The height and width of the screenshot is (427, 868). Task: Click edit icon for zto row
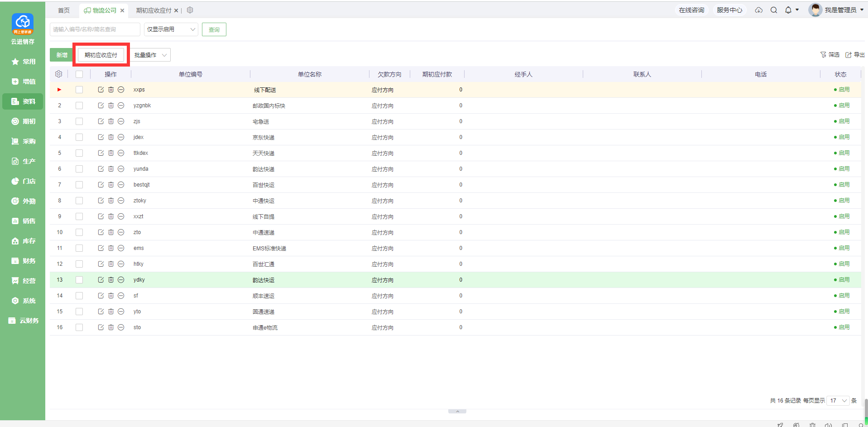(101, 232)
